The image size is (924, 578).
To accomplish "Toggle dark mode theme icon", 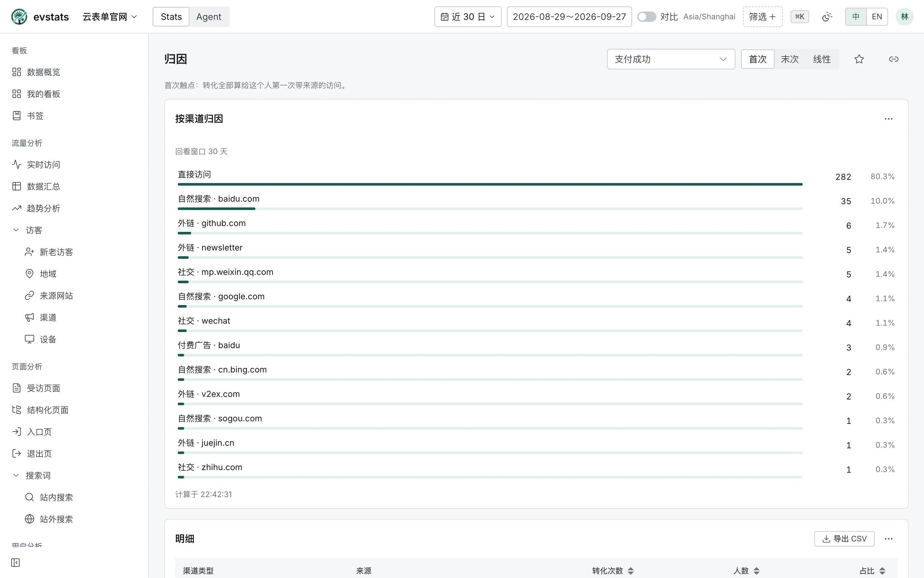I will click(x=827, y=17).
